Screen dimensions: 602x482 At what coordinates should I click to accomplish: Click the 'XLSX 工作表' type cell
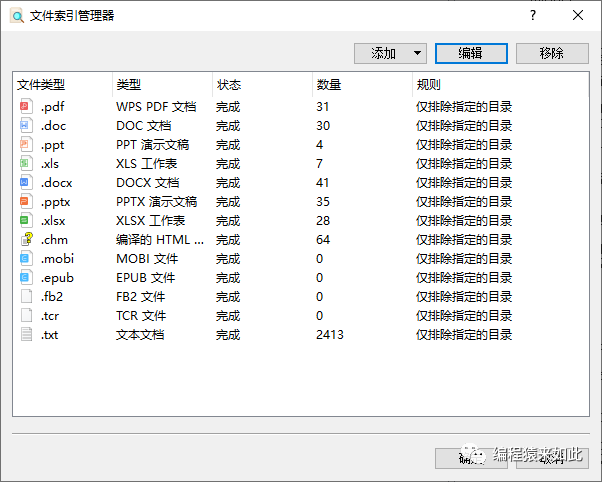[x=150, y=220]
